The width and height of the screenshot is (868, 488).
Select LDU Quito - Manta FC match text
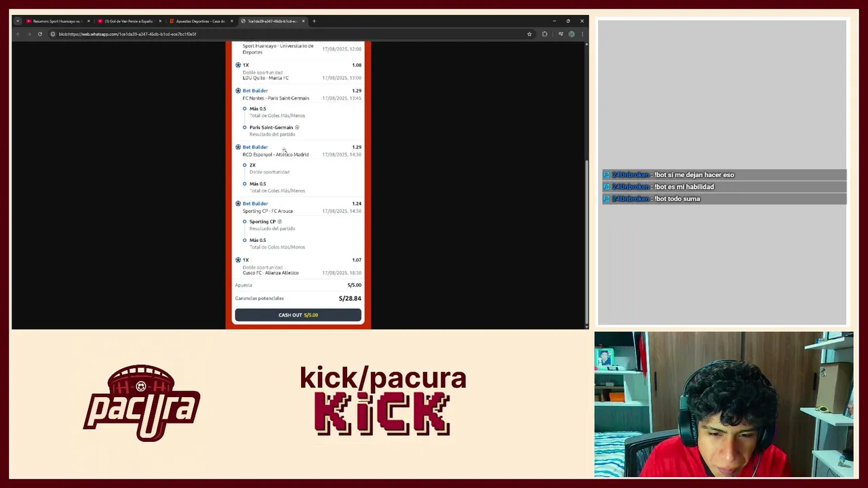pos(265,78)
